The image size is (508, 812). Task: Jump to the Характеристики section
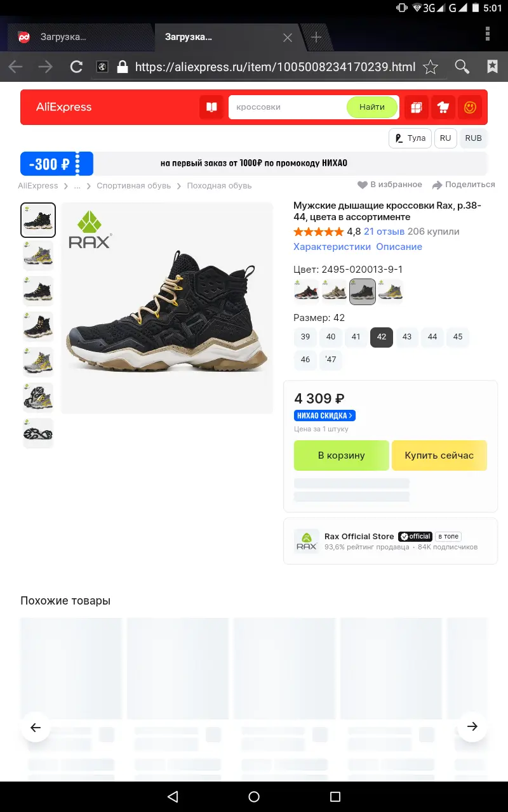point(332,247)
